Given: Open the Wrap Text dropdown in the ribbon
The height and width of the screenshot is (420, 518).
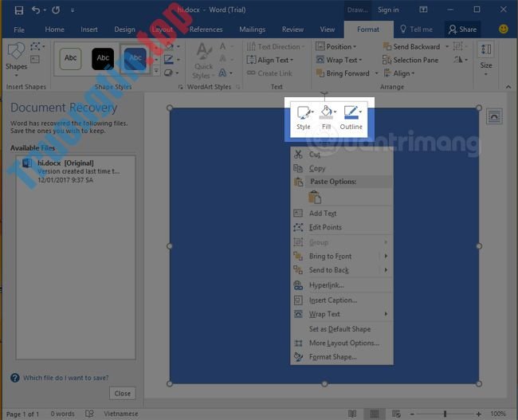Looking at the screenshot, I should coord(339,60).
